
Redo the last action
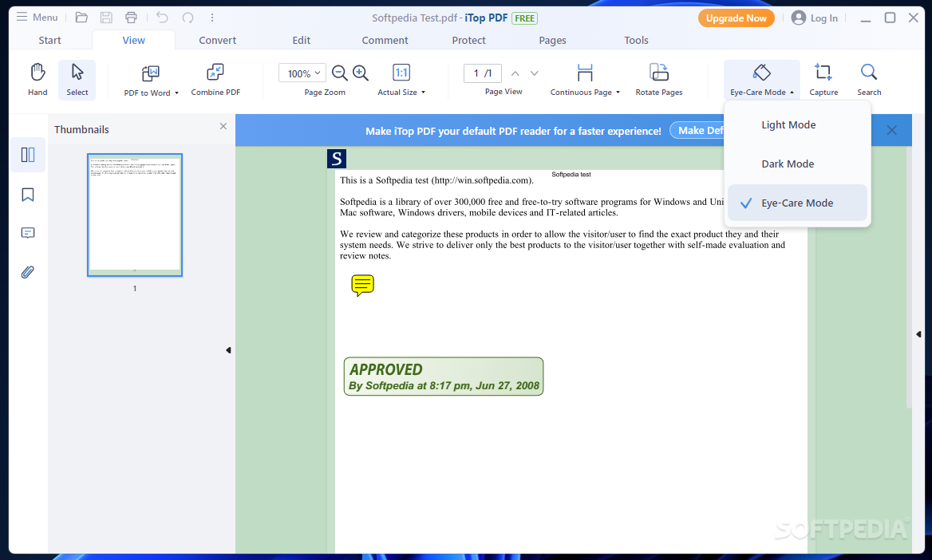[x=188, y=18]
